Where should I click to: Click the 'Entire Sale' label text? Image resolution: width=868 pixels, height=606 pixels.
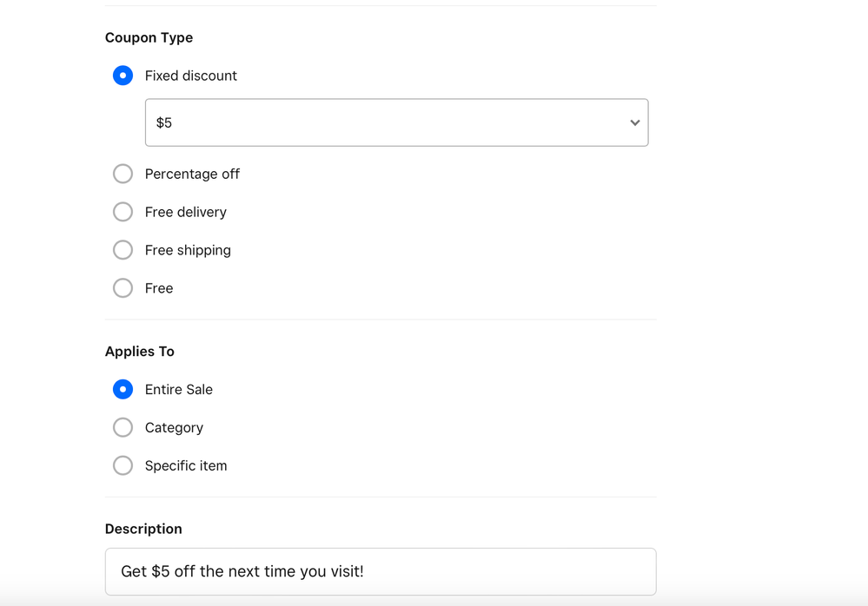pyautogui.click(x=178, y=390)
